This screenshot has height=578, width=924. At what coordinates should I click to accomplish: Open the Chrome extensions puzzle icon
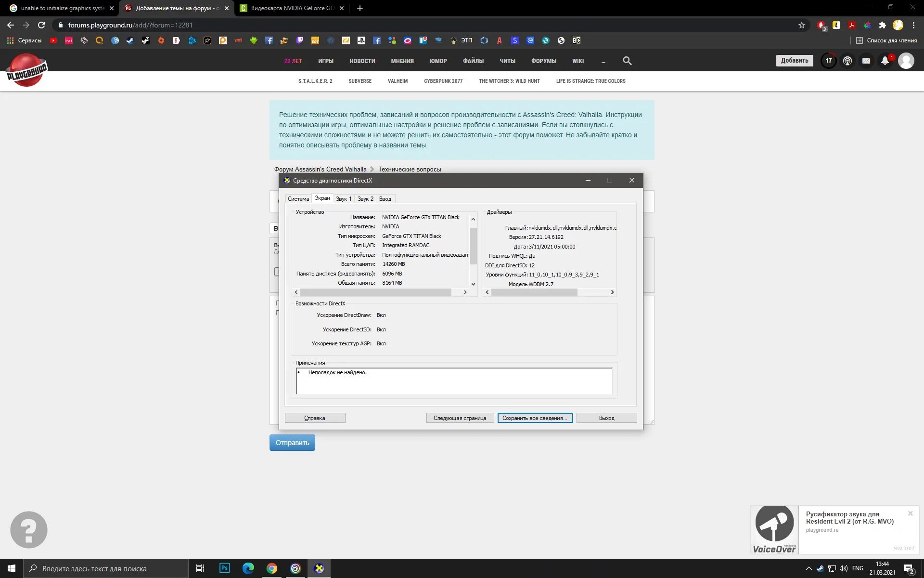882,25
